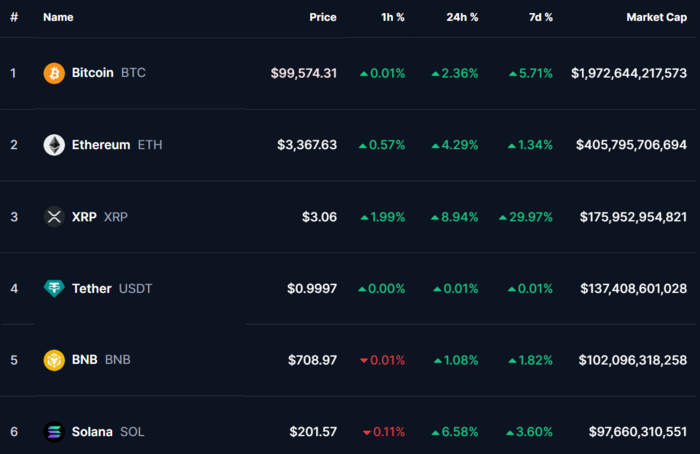Open the Tether name link

[92, 289]
